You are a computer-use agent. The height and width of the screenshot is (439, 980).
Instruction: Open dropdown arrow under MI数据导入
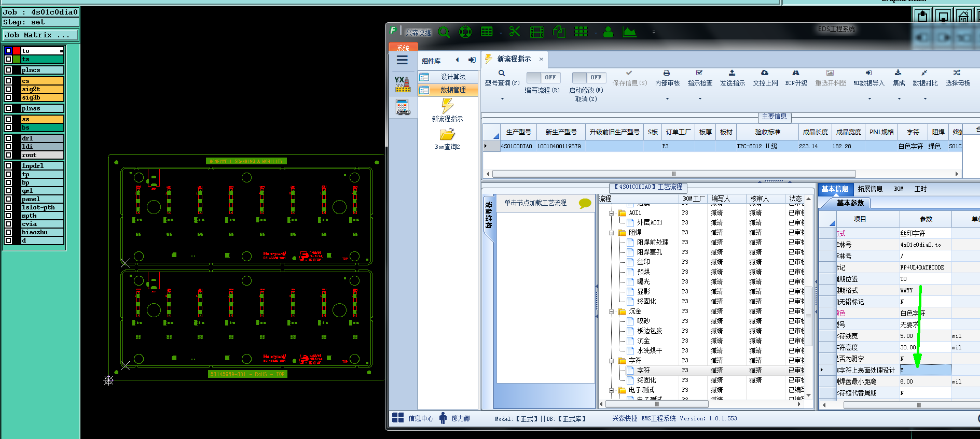pyautogui.click(x=869, y=98)
